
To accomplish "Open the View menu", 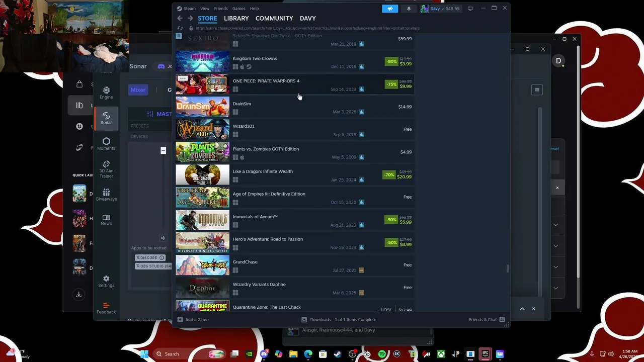I will click(x=205, y=9).
